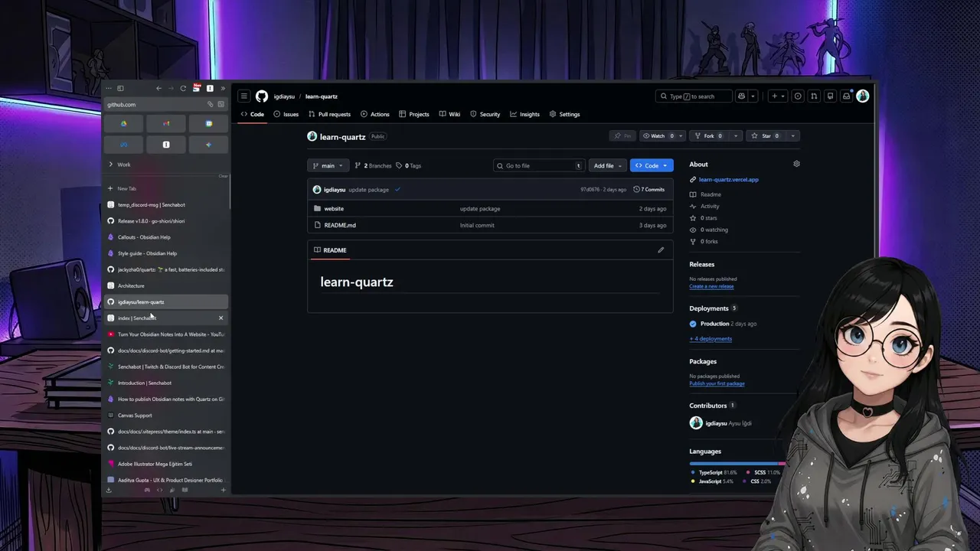This screenshot has width=980, height=551.
Task: View 2 Branches link
Action: 373,165
